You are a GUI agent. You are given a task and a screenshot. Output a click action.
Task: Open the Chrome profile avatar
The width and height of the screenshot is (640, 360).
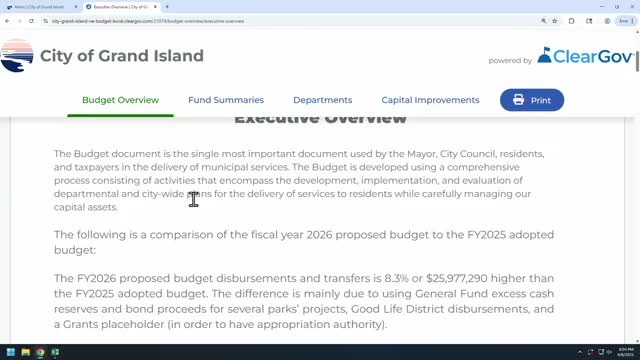(x=607, y=21)
